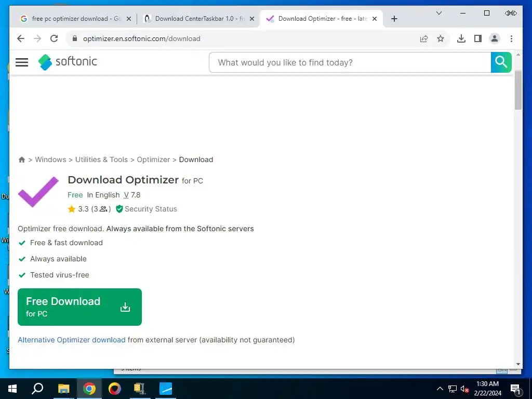Image resolution: width=532 pixels, height=399 pixels.
Task: Go to Optimizer breadcrumb
Action: [153, 160]
